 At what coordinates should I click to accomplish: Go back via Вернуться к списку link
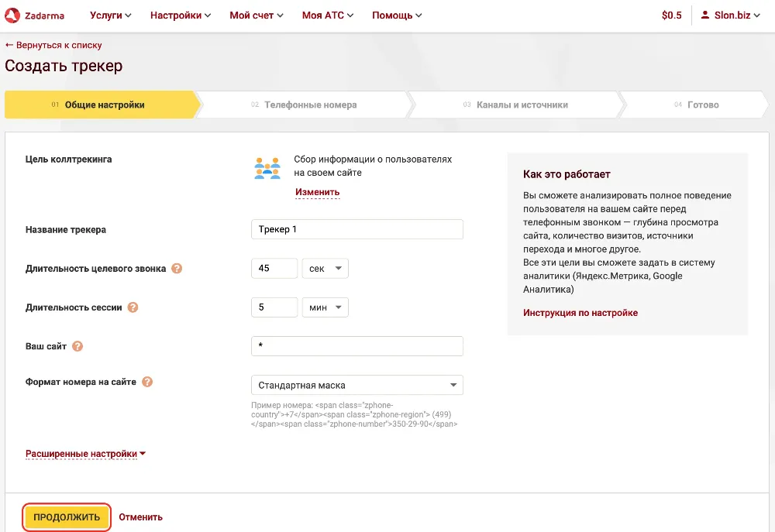53,45
